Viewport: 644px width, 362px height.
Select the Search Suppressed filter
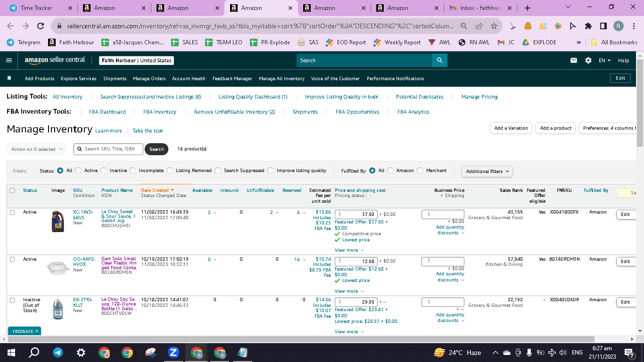point(218,171)
